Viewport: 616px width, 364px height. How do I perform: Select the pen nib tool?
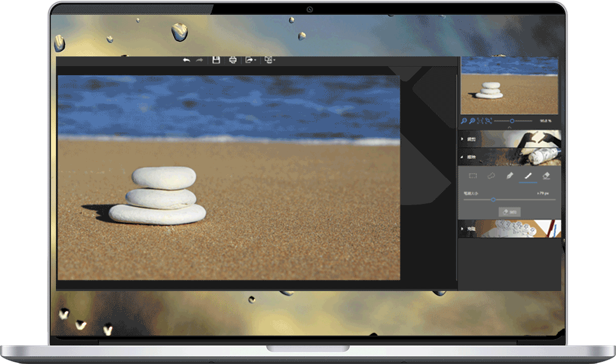509,175
